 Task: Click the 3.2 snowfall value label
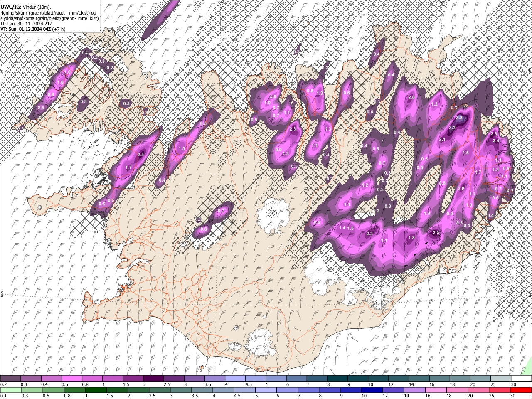coord(453,128)
